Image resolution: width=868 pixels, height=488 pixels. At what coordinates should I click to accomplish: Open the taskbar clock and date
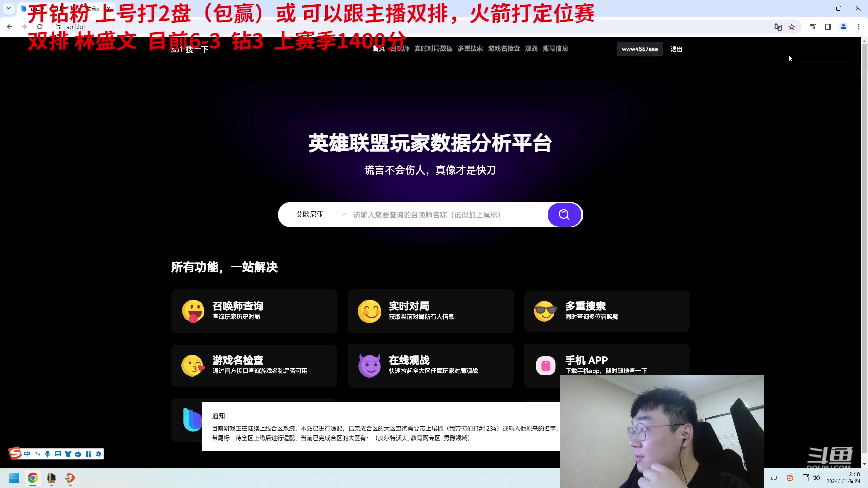click(843, 478)
